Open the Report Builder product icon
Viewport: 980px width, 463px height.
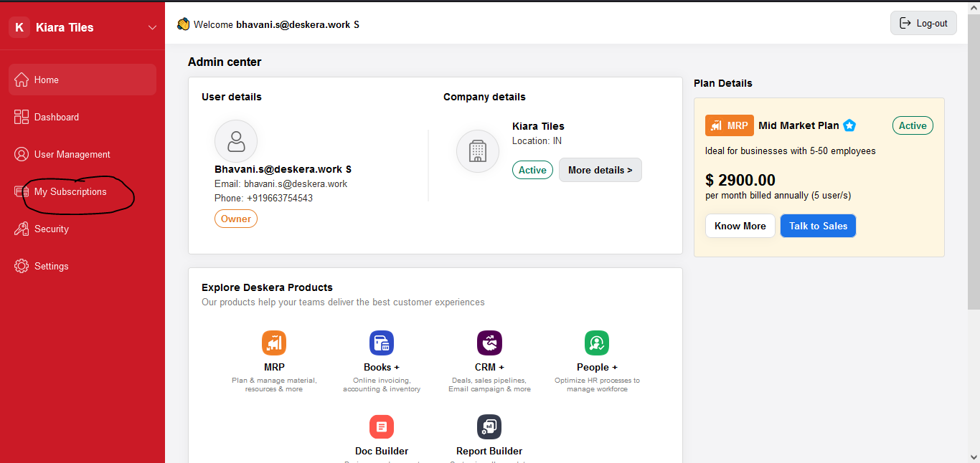tap(489, 426)
